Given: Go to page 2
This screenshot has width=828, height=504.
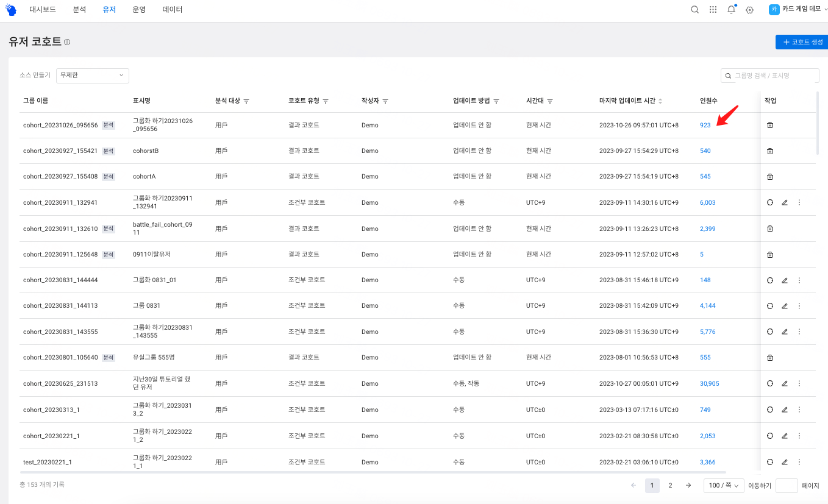Looking at the screenshot, I should [670, 486].
